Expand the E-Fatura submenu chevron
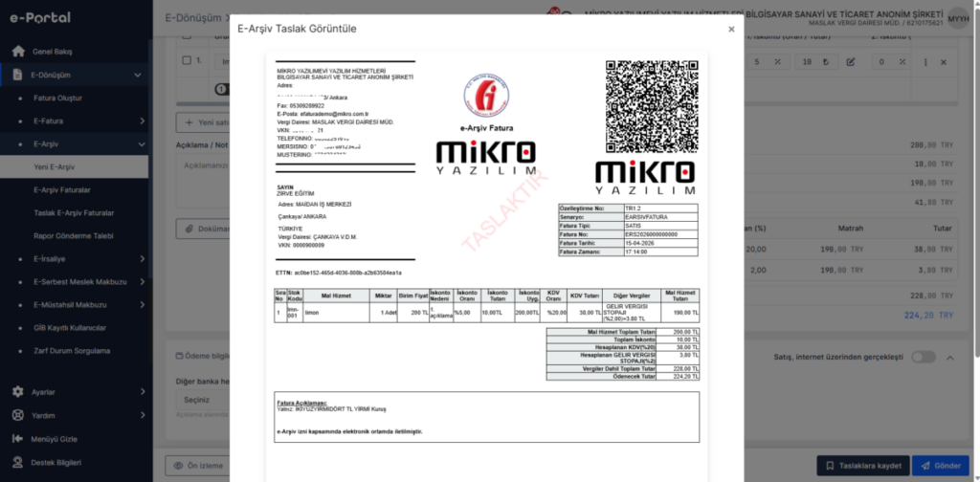980x482 pixels. pyautogui.click(x=143, y=120)
